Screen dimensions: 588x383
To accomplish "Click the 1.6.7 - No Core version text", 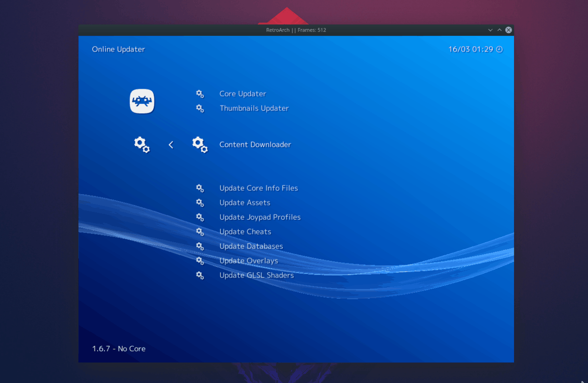I will point(119,349).
